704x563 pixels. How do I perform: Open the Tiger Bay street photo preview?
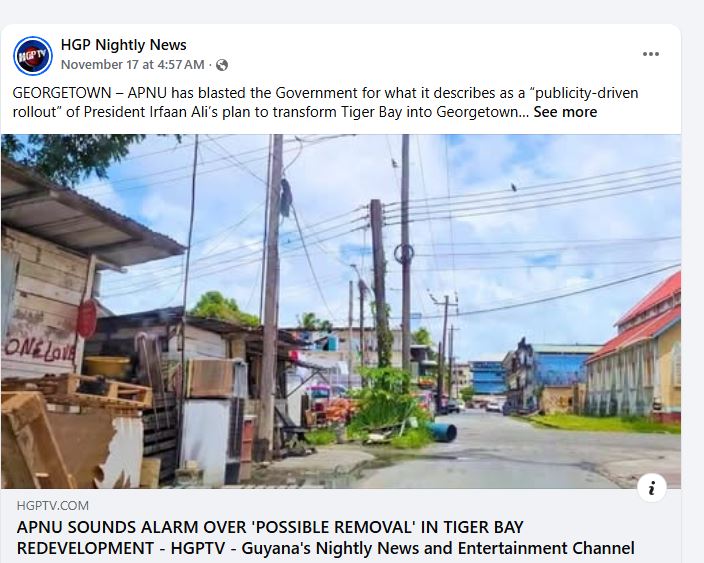341,311
